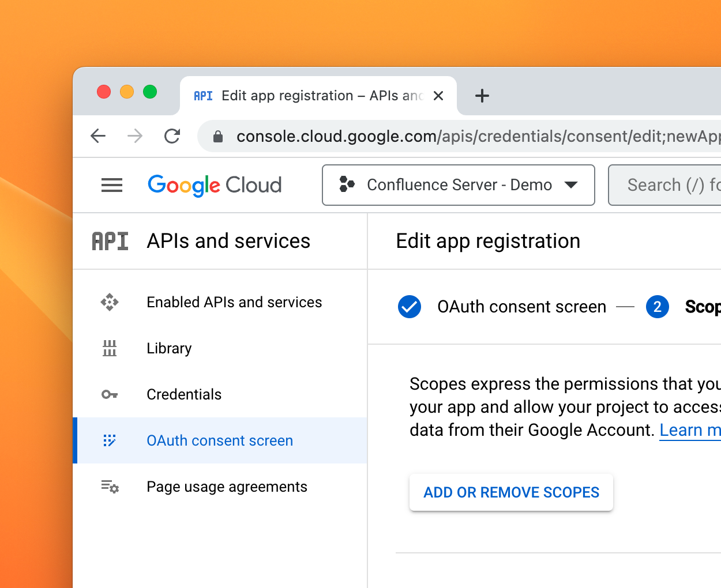721x588 pixels.
Task: Reload the current page
Action: tap(172, 136)
